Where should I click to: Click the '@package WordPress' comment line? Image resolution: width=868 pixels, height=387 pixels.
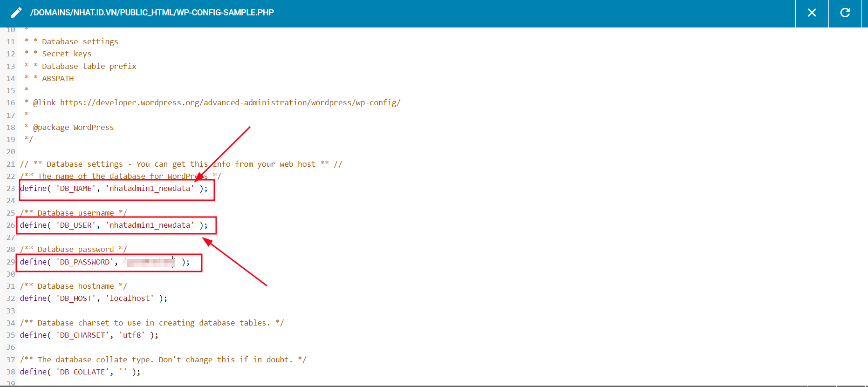click(69, 128)
